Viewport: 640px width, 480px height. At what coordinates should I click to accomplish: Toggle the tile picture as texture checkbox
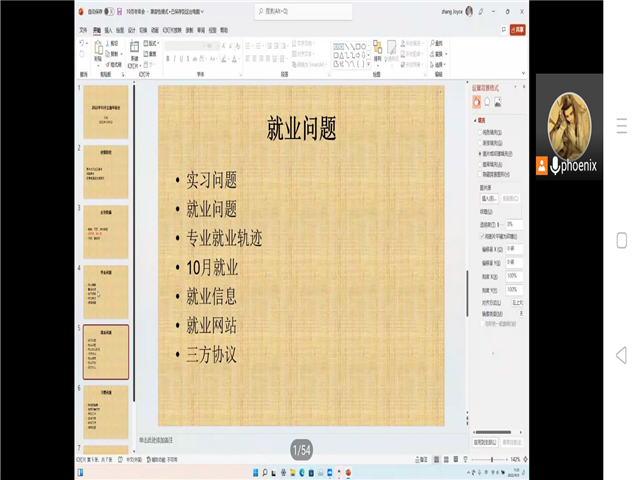481,236
